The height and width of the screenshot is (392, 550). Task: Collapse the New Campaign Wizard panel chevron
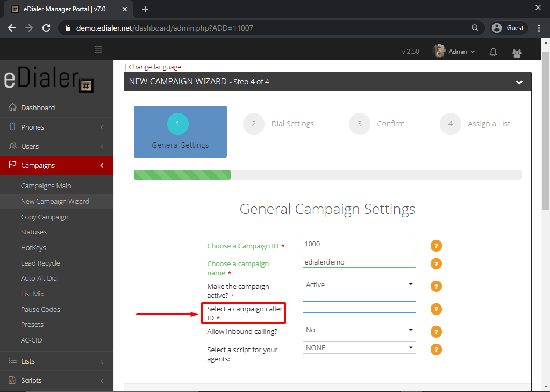coord(519,82)
